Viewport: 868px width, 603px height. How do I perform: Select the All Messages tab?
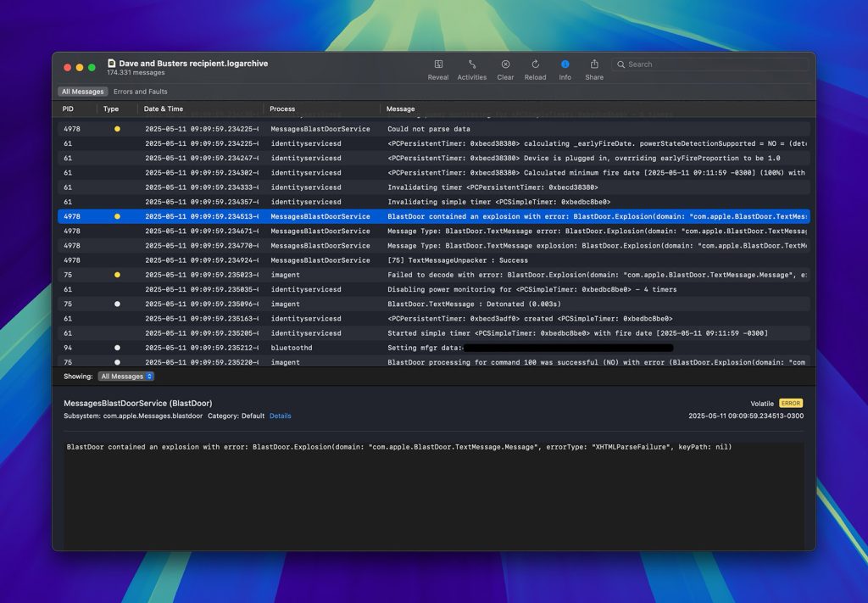[82, 91]
